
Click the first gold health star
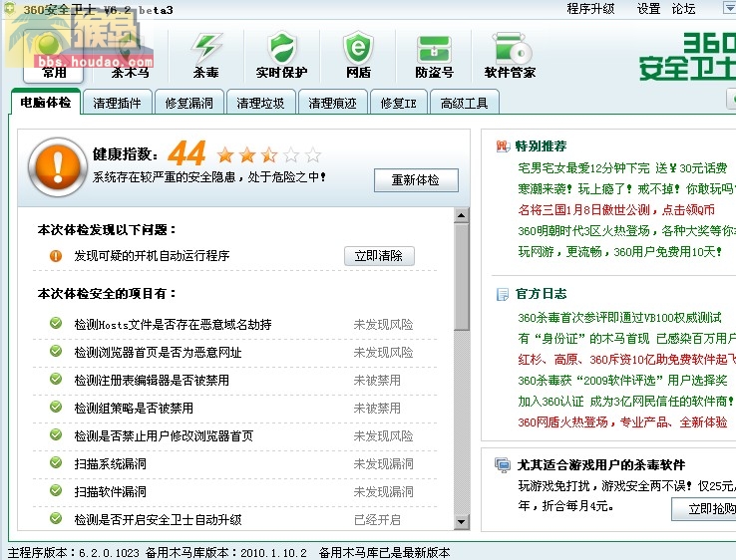(x=225, y=154)
